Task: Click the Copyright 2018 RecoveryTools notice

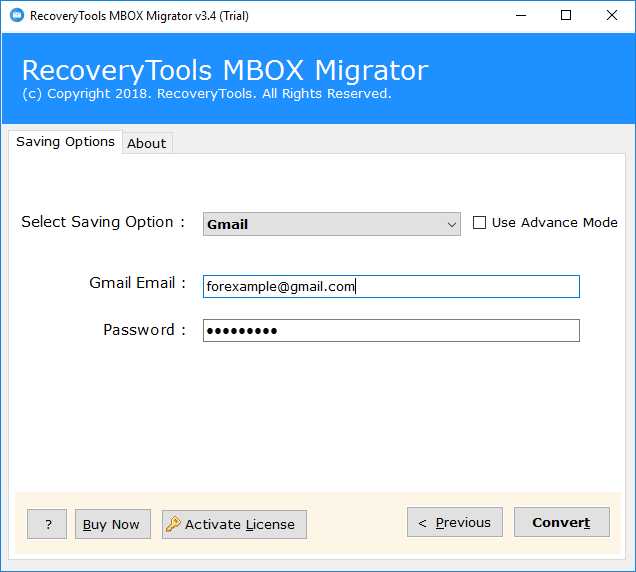Action: click(207, 94)
